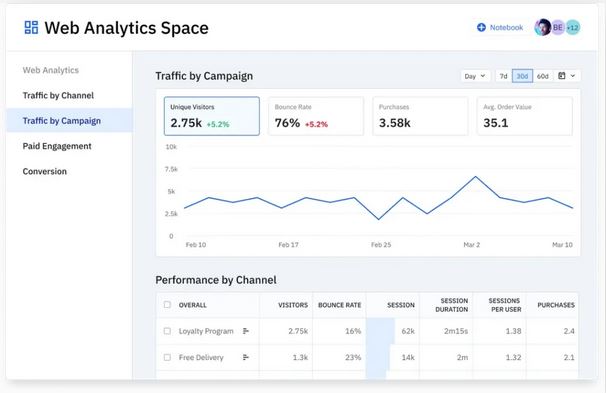Viewport: 606px width, 393px height.
Task: Open the Web Analytics sidebar heading
Action: click(x=51, y=70)
